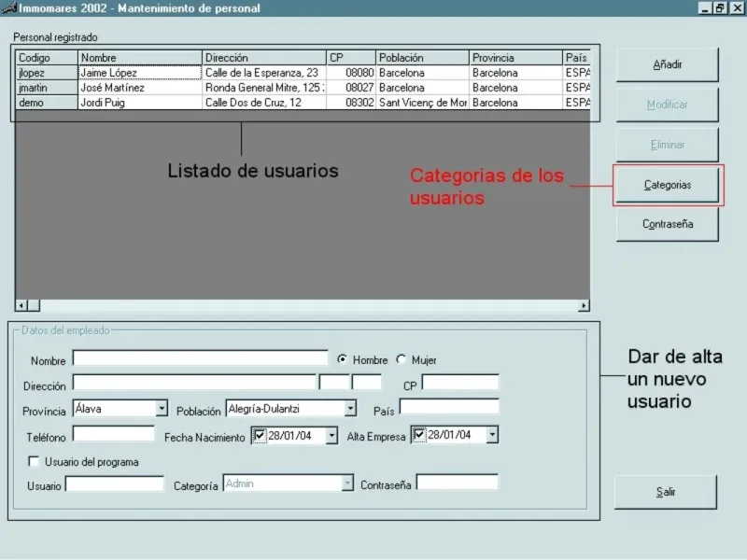Click the Salir button to exit
Screen dimensions: 747x560
point(666,492)
